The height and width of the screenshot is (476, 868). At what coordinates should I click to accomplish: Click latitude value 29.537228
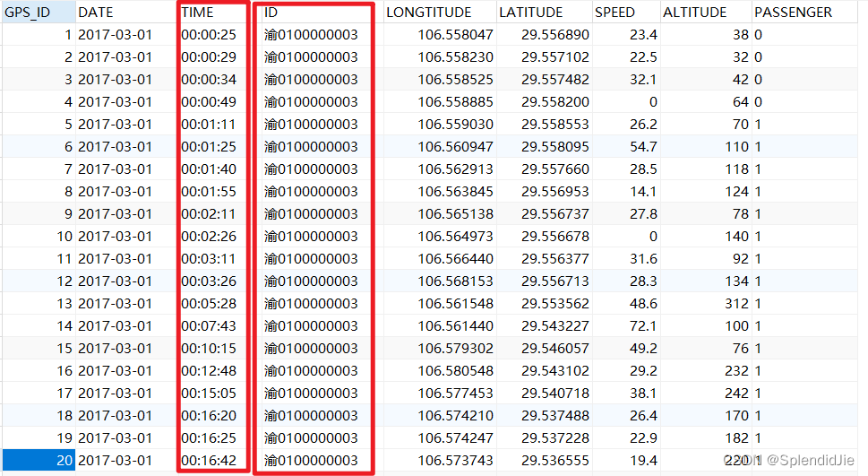(555, 438)
